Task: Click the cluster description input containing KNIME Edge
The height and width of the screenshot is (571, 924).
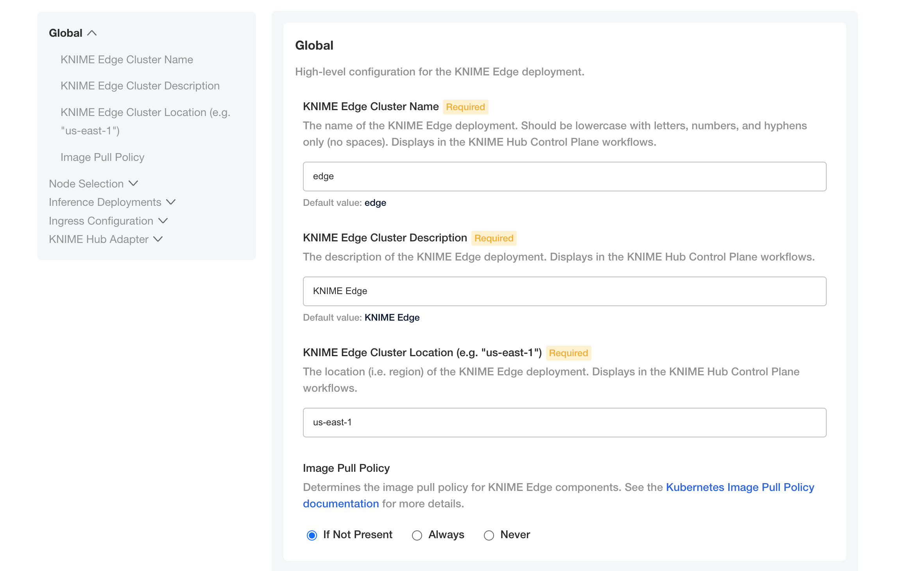Action: coord(564,291)
